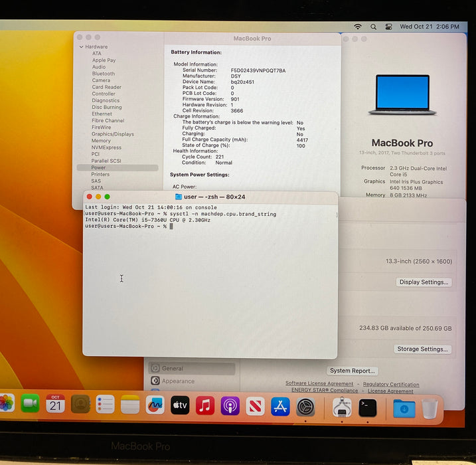
Task: Select General in the Settings sidebar
Action: click(192, 369)
